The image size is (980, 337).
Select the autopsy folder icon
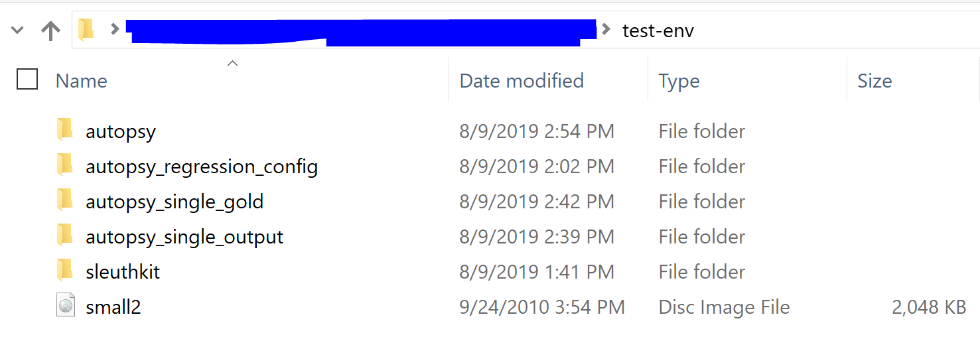(65, 131)
